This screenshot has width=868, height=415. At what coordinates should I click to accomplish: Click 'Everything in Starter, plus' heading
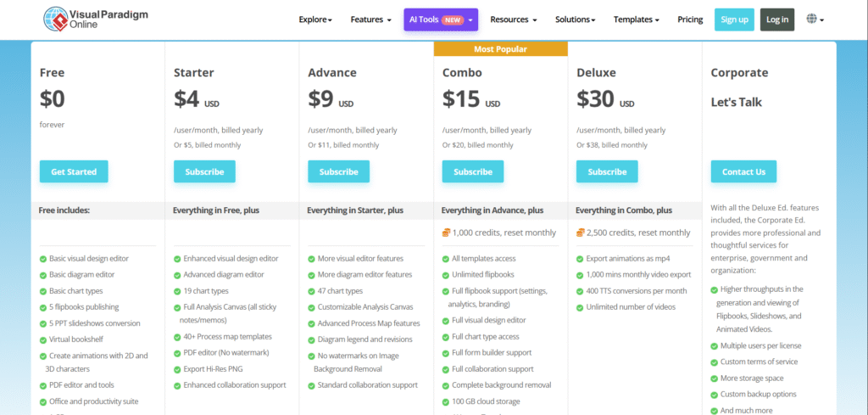pos(355,210)
